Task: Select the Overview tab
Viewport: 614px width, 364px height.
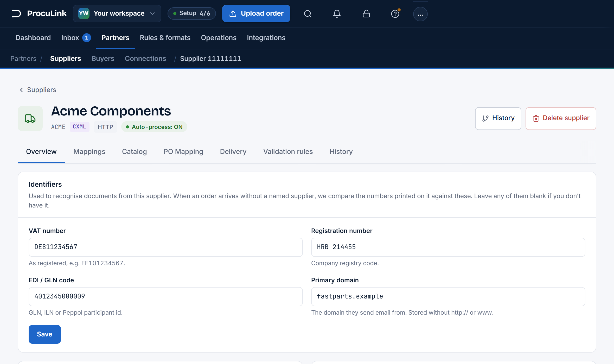Action: point(41,152)
